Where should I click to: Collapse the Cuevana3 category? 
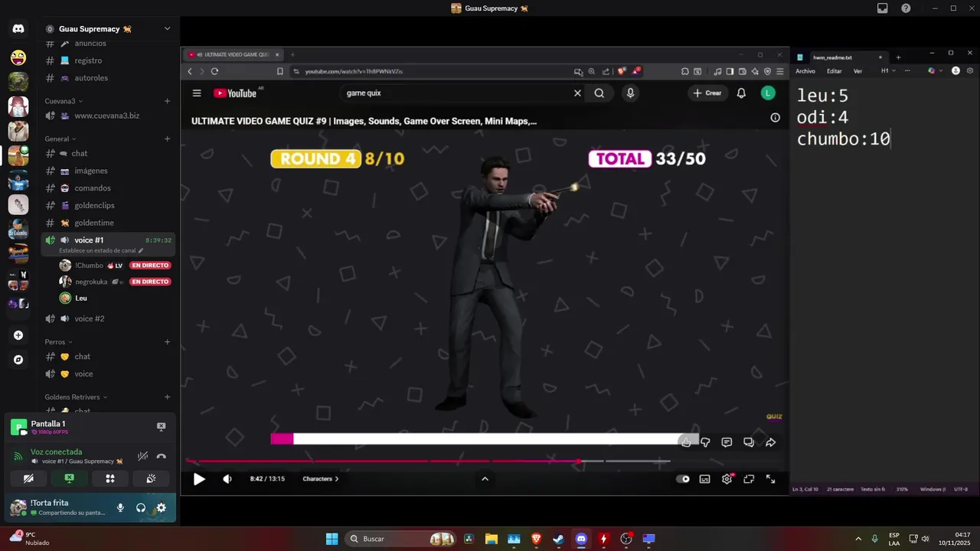tap(63, 101)
